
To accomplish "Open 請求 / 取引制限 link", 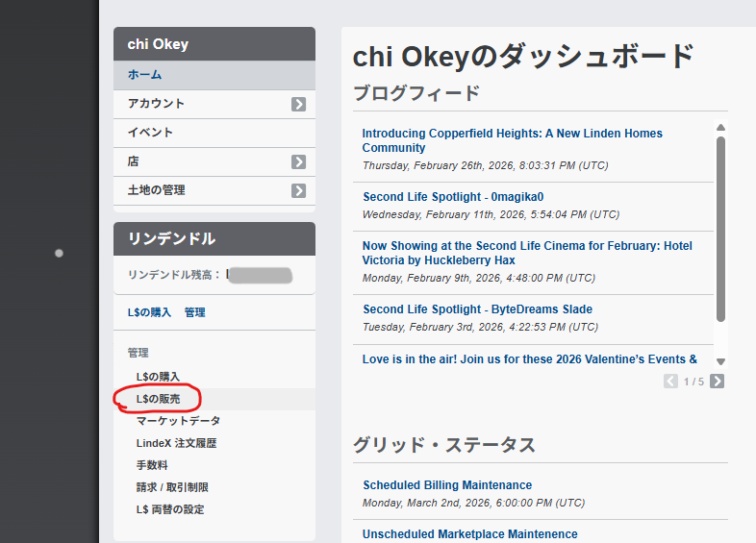I will [172, 487].
